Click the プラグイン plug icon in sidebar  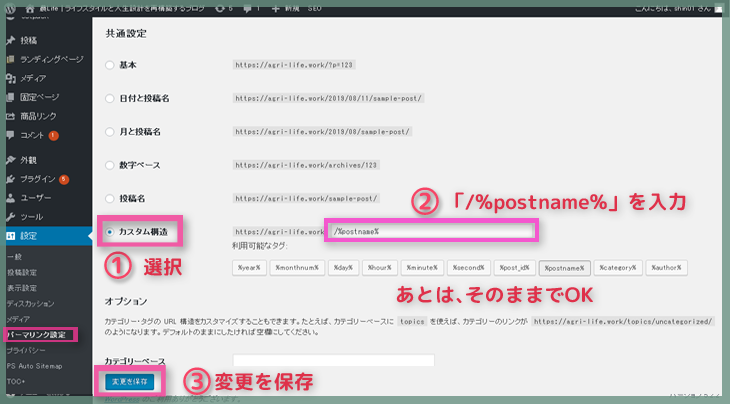tap(11, 179)
